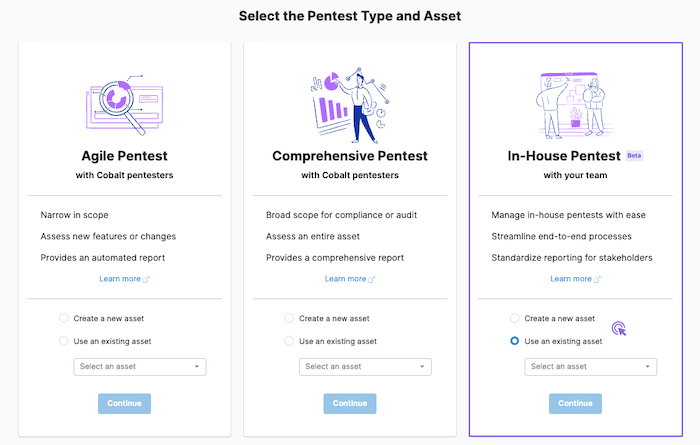Click external link icon under Comprehensive Pentest
The width and height of the screenshot is (700, 445).
pos(372,279)
